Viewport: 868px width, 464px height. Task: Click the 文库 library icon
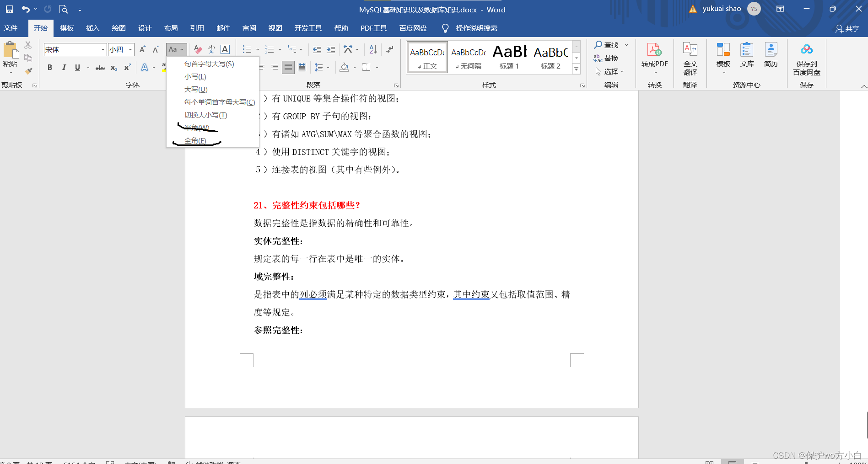click(747, 50)
